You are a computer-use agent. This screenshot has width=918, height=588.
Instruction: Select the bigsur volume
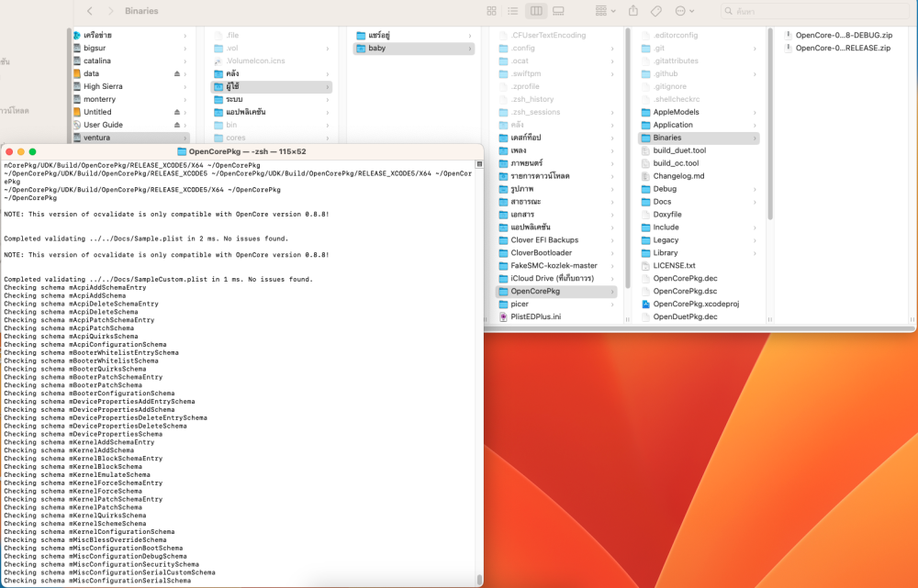point(131,48)
